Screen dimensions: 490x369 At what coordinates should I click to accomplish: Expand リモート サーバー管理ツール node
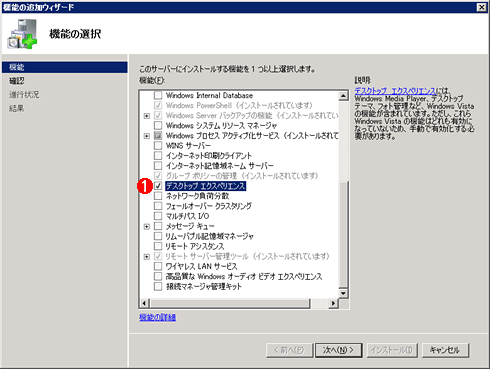(x=147, y=257)
